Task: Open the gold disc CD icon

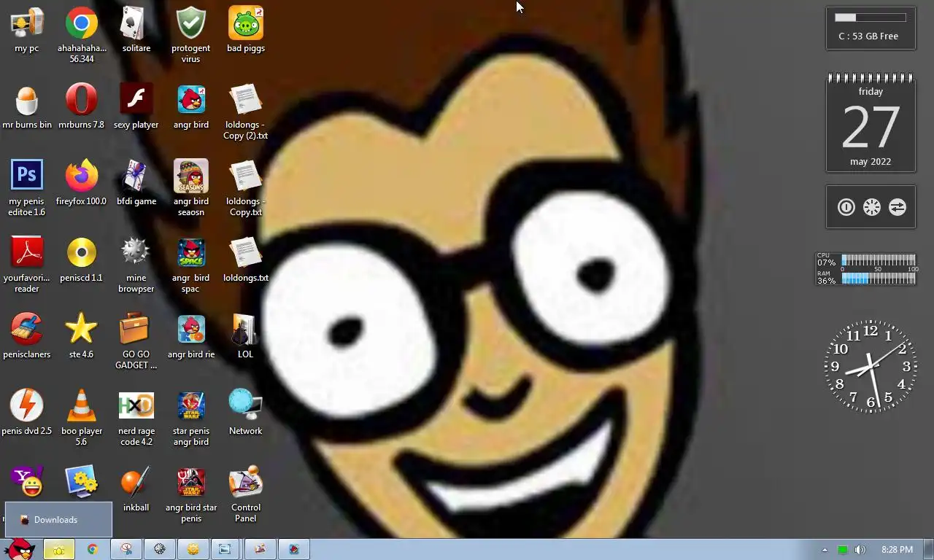Action: tap(82, 260)
